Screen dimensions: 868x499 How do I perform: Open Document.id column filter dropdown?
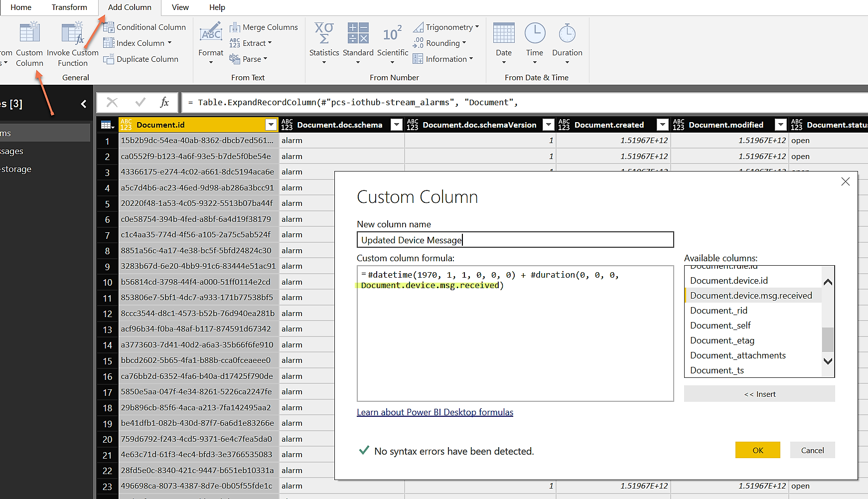271,125
